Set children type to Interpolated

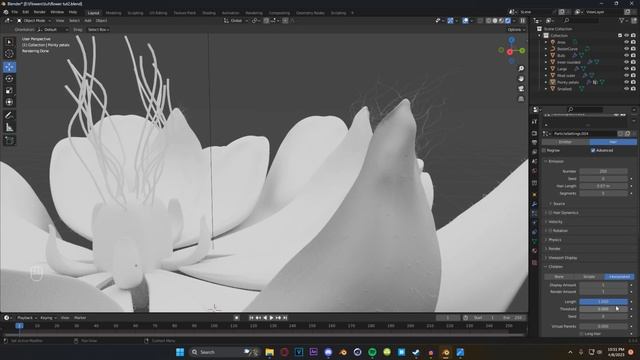pos(619,277)
